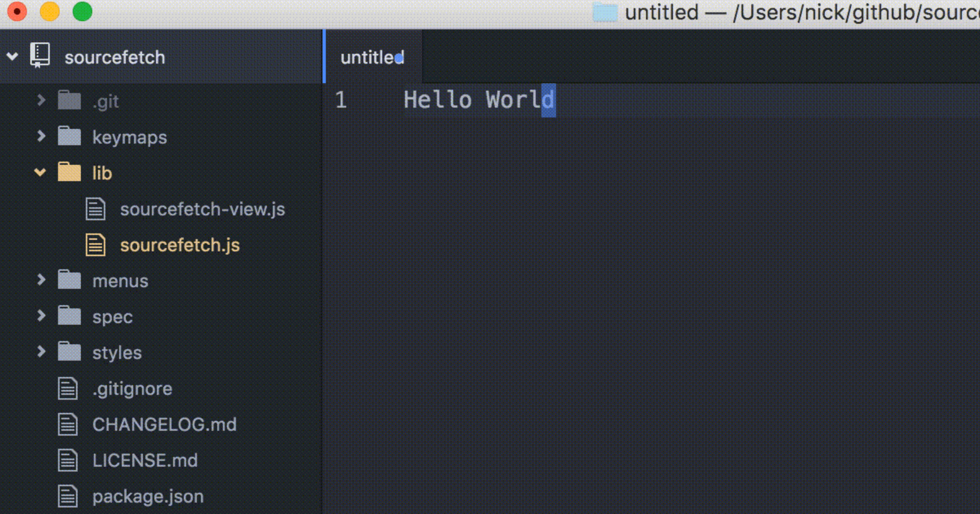Open the CHANGELOG.md file
This screenshot has height=514, width=980.
click(x=164, y=424)
